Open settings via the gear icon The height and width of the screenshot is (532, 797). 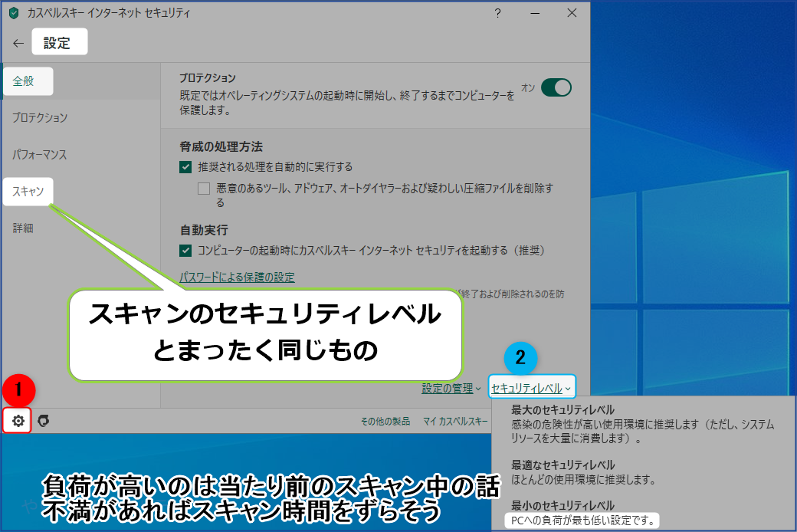[x=18, y=421]
